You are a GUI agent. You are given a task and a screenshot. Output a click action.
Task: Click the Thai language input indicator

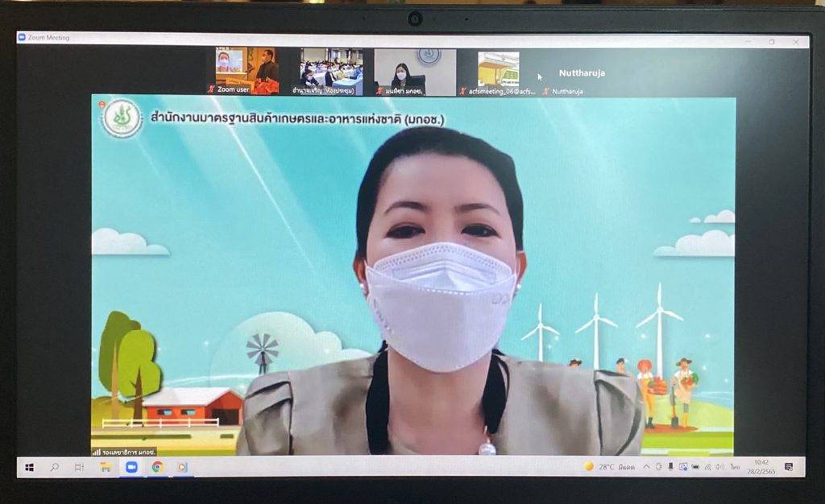[735, 467]
